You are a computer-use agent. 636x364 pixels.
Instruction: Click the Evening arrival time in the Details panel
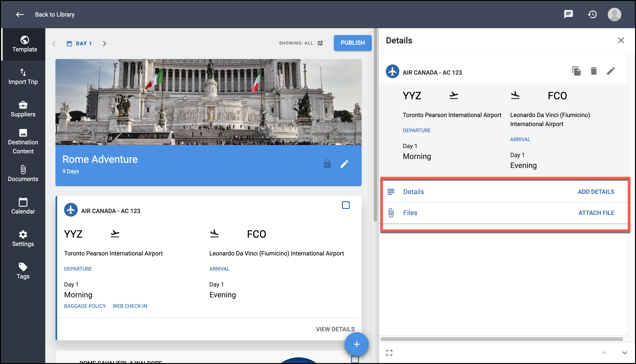[523, 165]
